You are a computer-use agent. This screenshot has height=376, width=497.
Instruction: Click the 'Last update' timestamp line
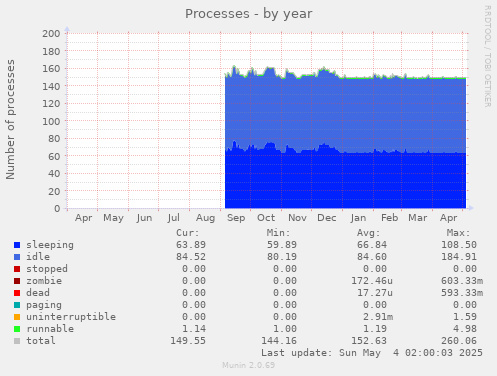click(372, 353)
